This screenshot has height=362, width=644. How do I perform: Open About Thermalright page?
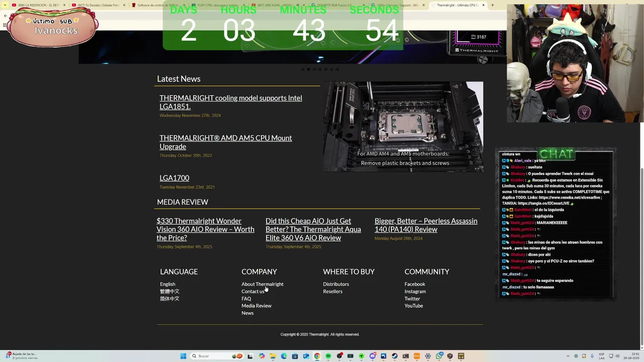tap(262, 284)
